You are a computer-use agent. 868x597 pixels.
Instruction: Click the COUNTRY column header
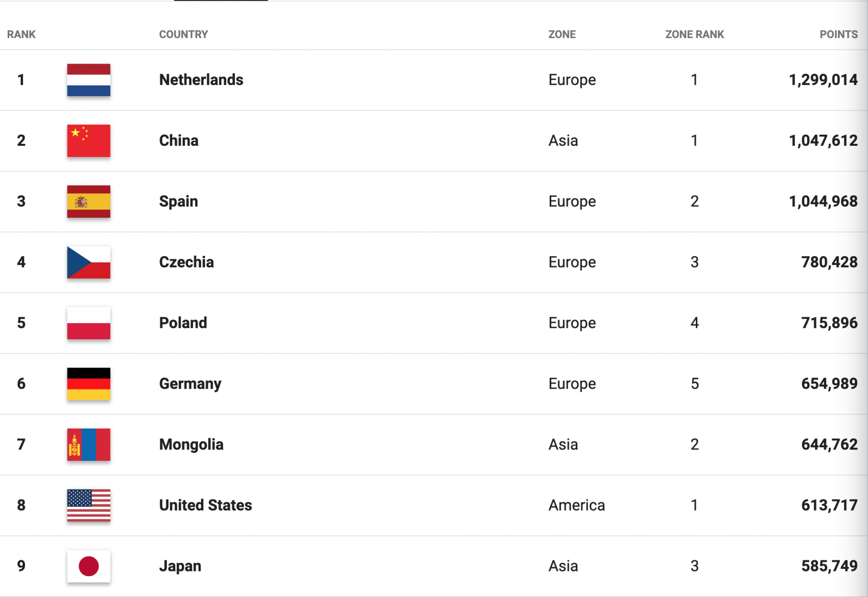[x=184, y=34]
